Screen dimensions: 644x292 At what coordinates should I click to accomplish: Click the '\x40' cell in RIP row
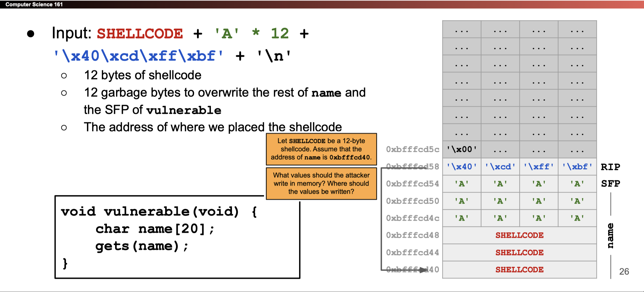(462, 167)
